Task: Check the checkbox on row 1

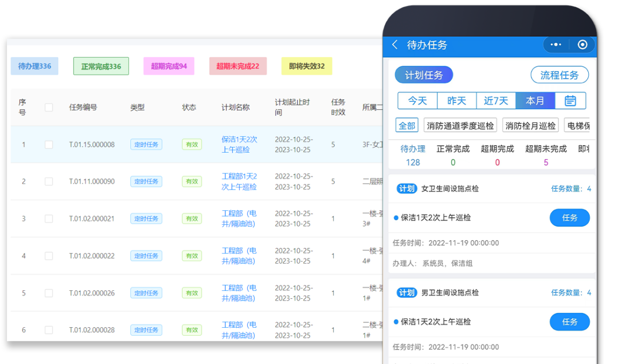Action: 49,144
